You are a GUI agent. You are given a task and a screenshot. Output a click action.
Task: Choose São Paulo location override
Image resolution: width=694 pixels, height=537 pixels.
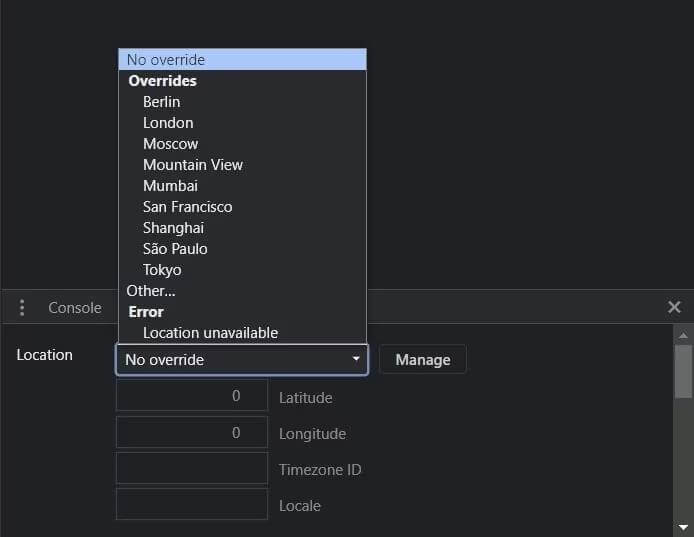pos(243,249)
